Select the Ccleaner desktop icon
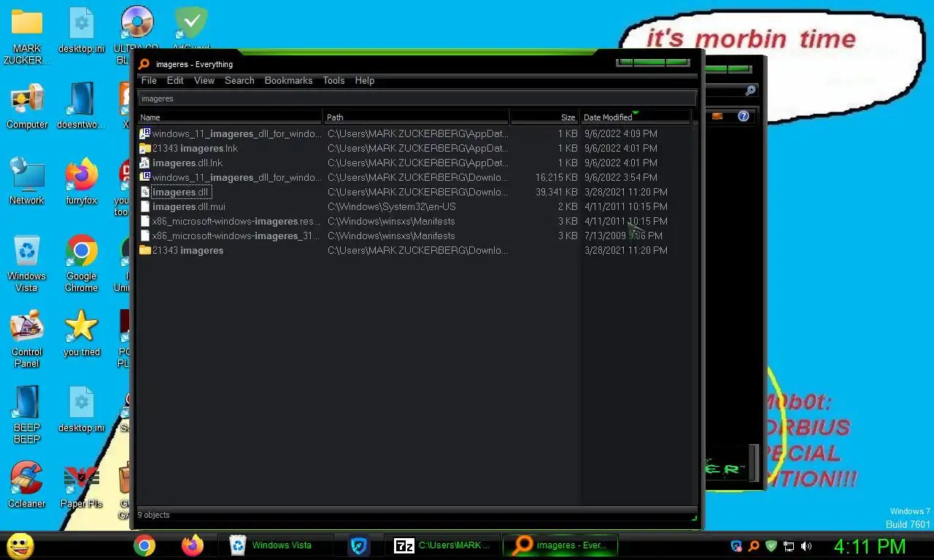The image size is (934, 560). pos(27,484)
